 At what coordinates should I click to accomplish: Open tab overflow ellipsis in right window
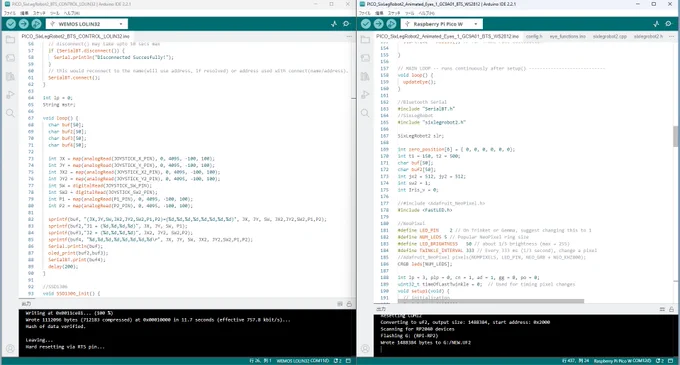(671, 36)
